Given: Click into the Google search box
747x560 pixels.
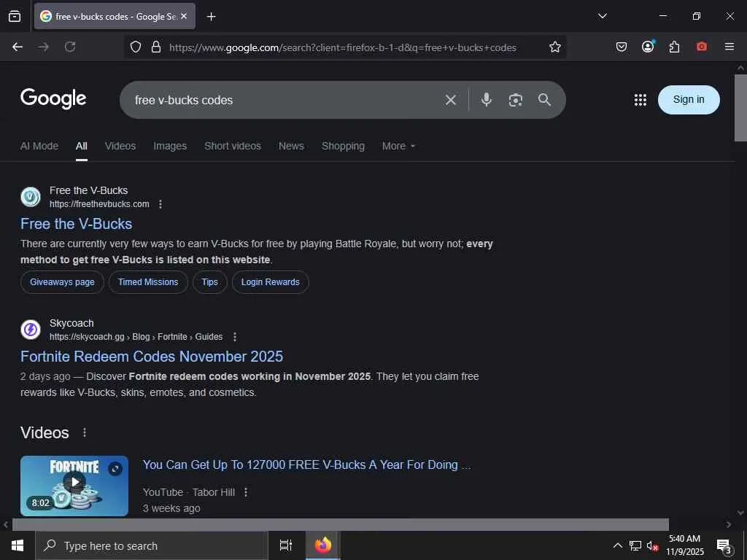Looking at the screenshot, I should coord(286,100).
